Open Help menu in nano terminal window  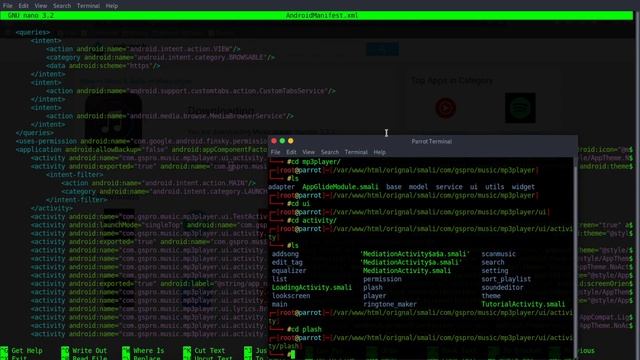pyautogui.click(x=111, y=6)
